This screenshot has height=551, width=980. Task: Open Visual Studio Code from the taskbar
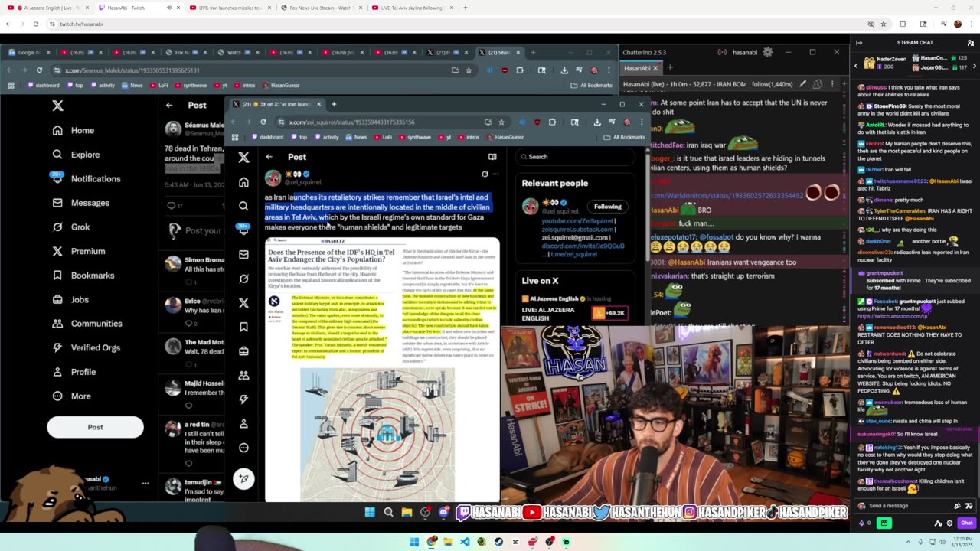coord(465,543)
